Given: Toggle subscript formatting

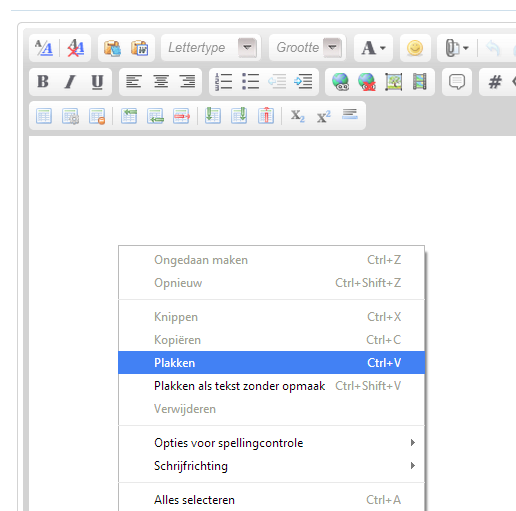Looking at the screenshot, I should (297, 116).
